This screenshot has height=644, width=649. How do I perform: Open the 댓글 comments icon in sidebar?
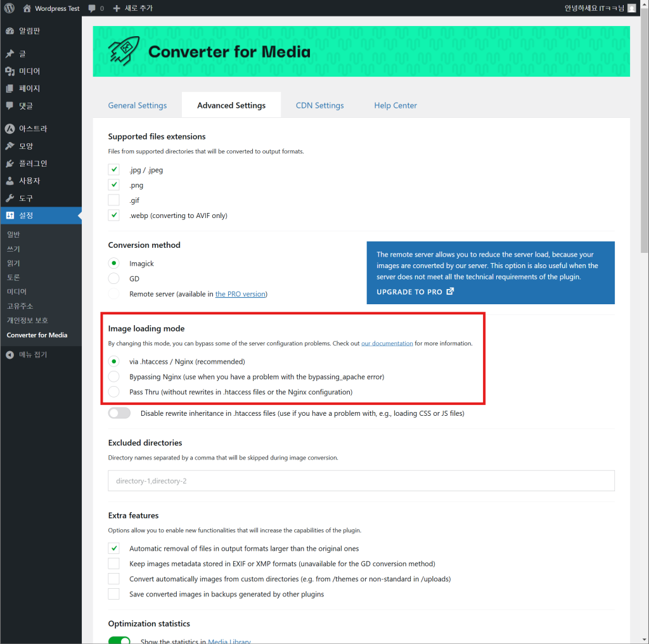(x=10, y=106)
